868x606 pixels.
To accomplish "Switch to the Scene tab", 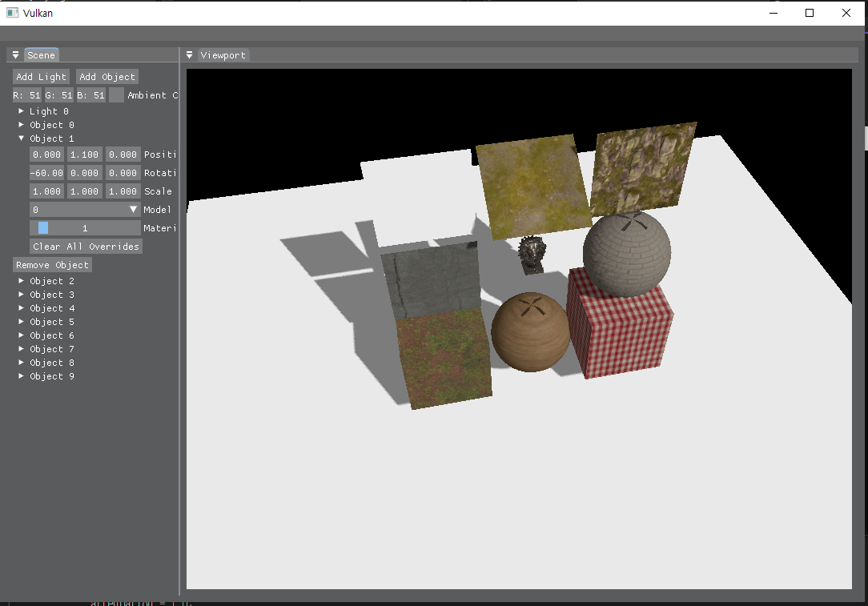I will point(41,55).
